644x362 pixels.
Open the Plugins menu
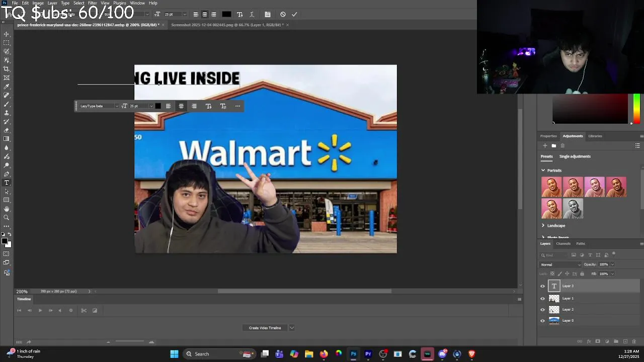[x=120, y=3]
